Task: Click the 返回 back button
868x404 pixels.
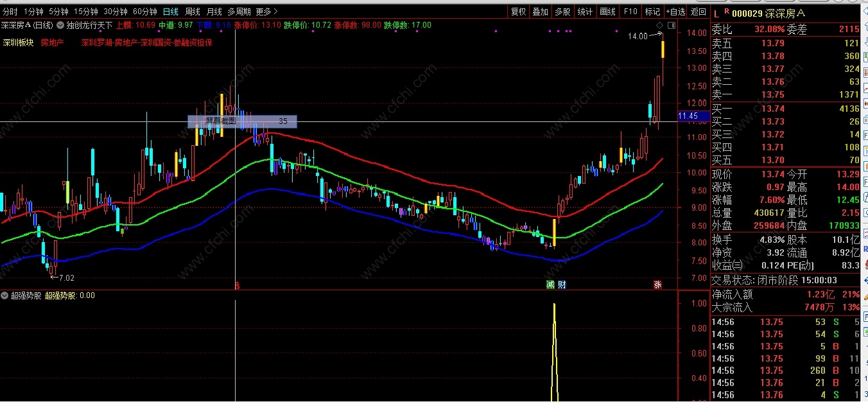Action: pyautogui.click(x=698, y=12)
